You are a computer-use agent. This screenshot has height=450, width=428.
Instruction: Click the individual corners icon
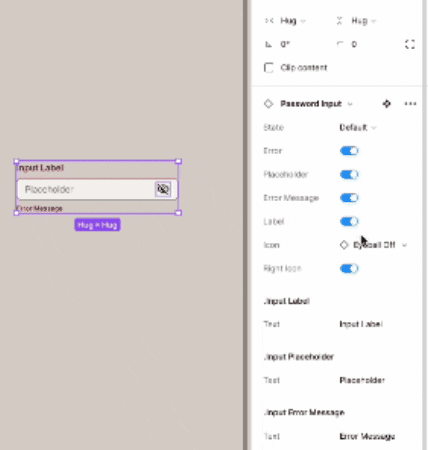click(x=410, y=44)
